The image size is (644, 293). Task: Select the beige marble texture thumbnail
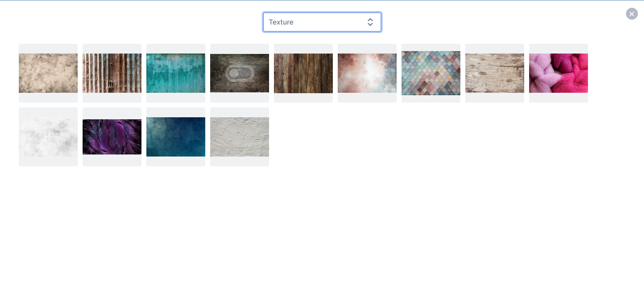[48, 73]
